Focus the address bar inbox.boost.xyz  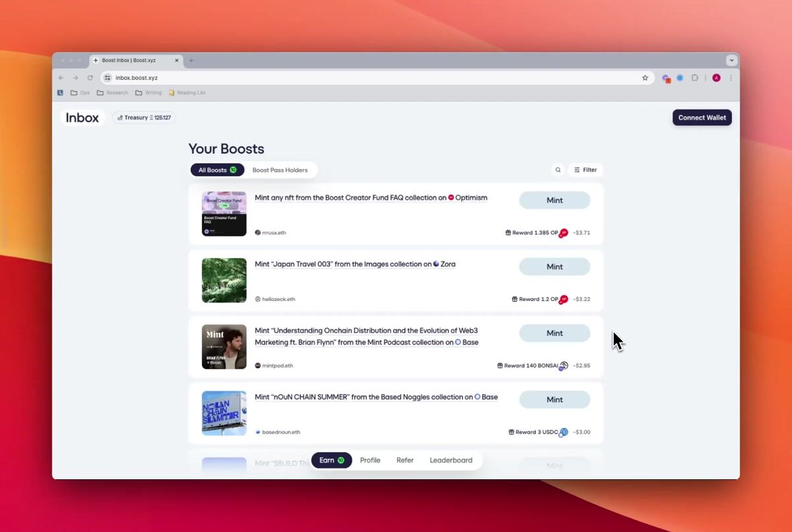point(376,78)
